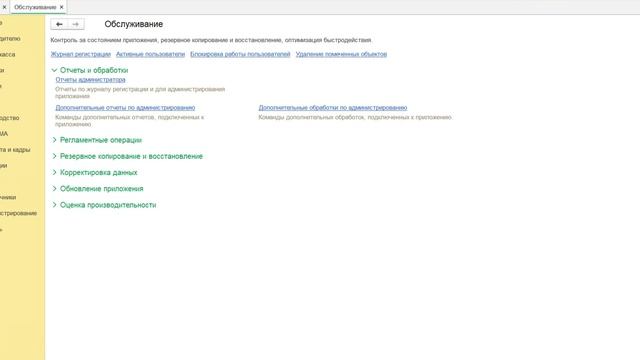
Task: Click the Обслуживание page heading
Action: click(x=133, y=24)
